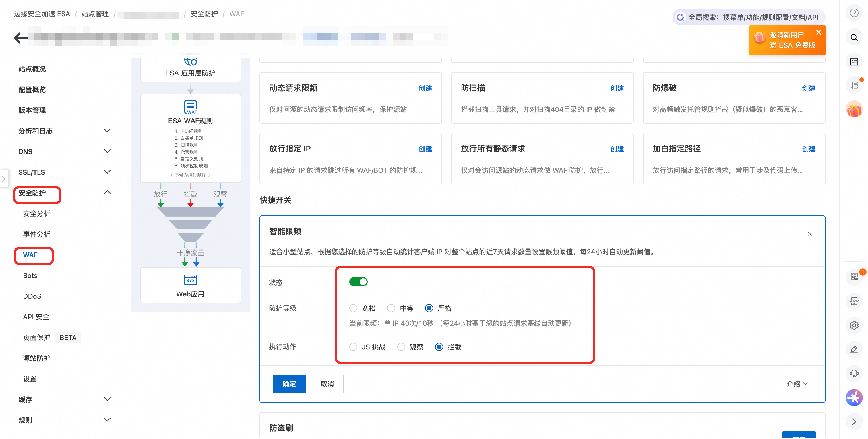Turn off the 智能限频 status switch
Image resolution: width=868 pixels, height=439 pixels.
click(x=358, y=282)
